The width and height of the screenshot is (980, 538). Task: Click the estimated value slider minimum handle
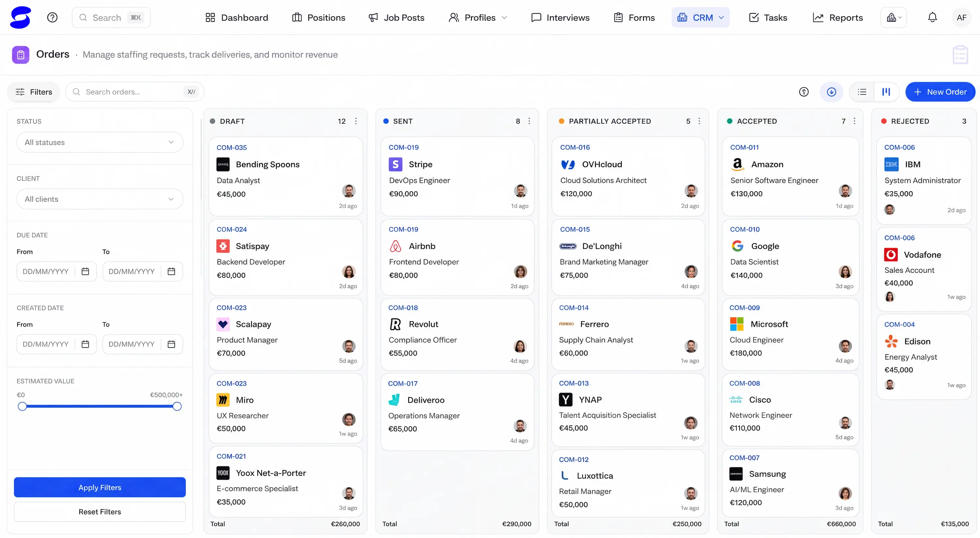pos(23,406)
